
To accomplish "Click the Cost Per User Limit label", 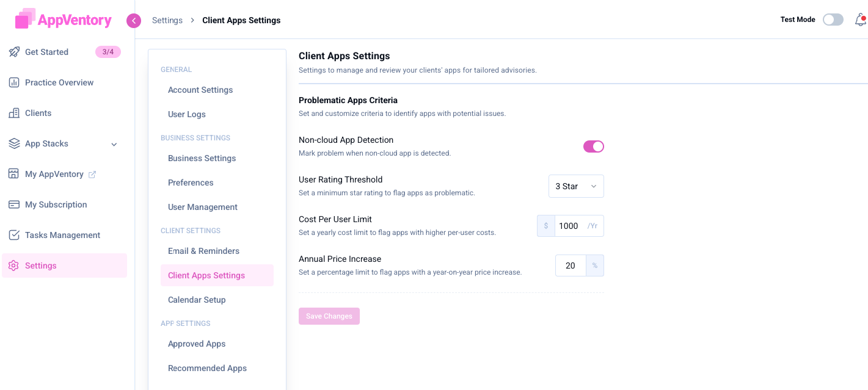I will 335,219.
